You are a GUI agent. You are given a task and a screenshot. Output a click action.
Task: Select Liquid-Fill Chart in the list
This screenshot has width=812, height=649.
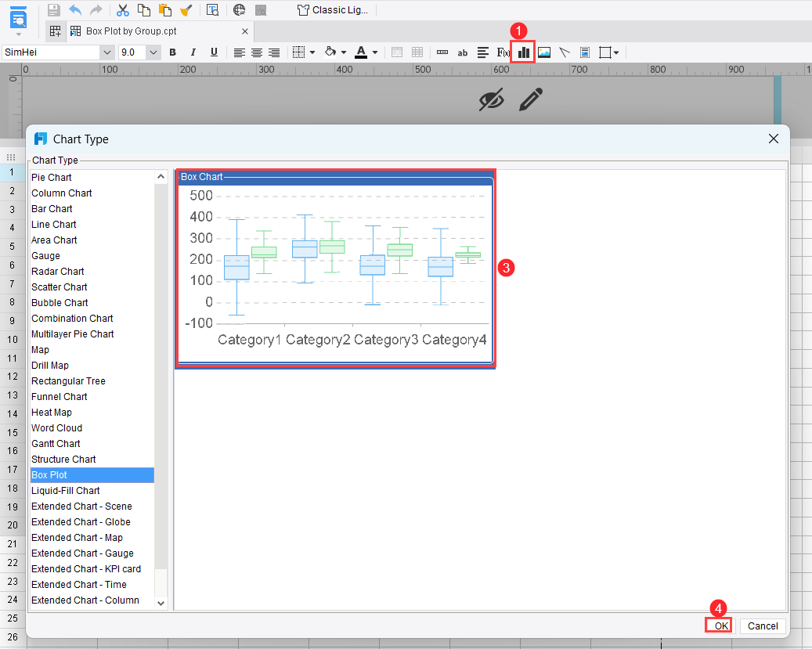coord(92,491)
